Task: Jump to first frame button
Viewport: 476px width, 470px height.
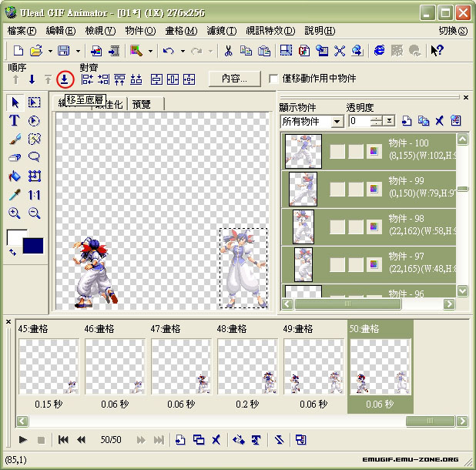Action: pyautogui.click(x=63, y=440)
